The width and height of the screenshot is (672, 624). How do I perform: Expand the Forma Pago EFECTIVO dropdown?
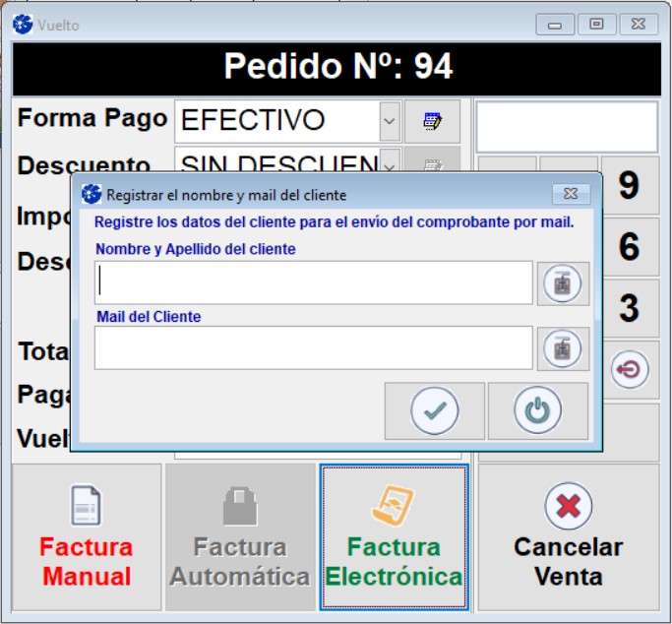(x=390, y=121)
